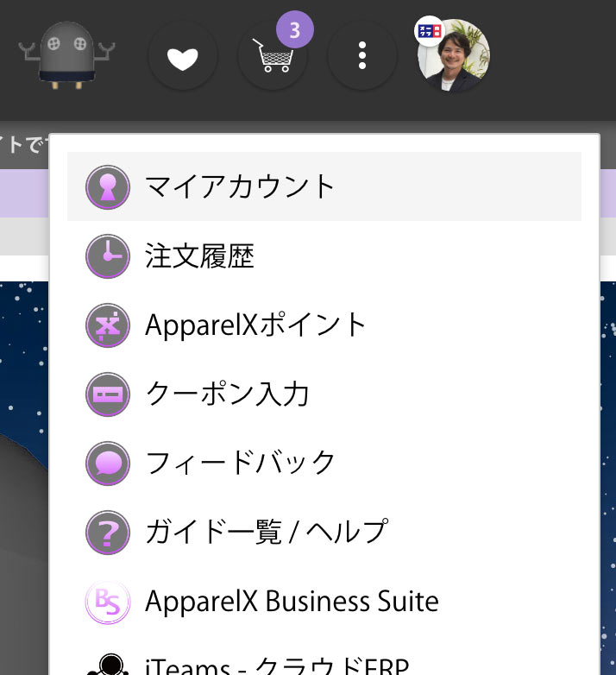Click the ApparelX points X icon
This screenshot has width=616, height=675.
tap(108, 325)
